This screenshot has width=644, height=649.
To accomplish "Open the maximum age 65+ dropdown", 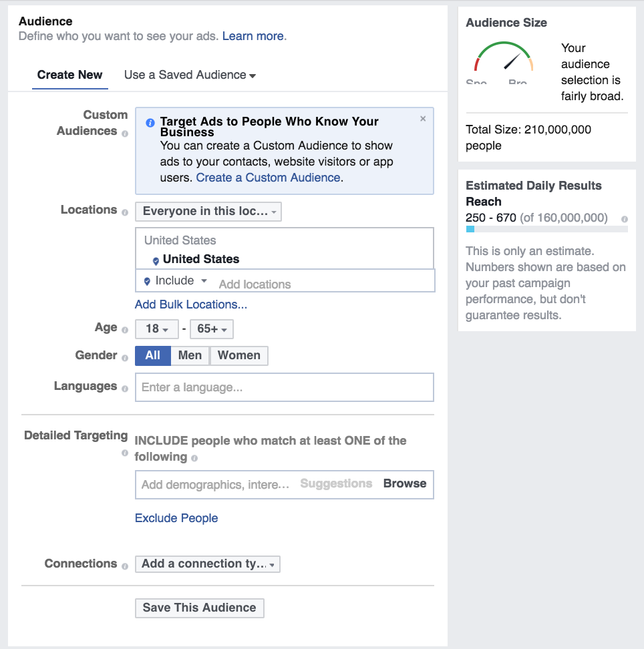I will [x=212, y=329].
